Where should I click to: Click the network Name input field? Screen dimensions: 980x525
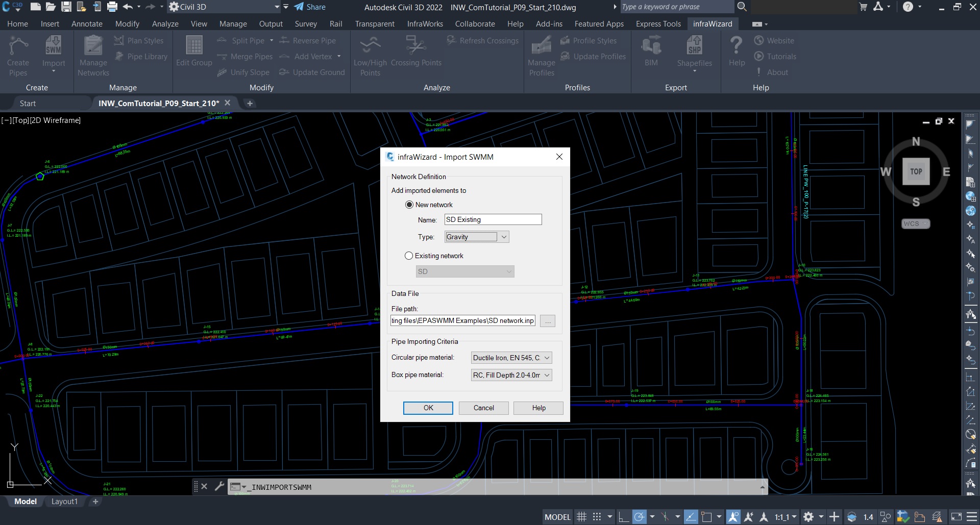click(x=493, y=219)
